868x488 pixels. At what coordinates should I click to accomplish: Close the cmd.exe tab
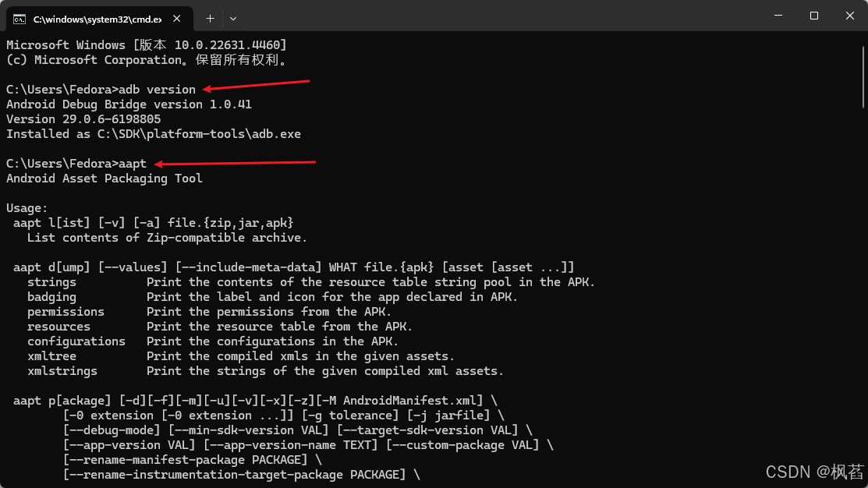point(176,19)
